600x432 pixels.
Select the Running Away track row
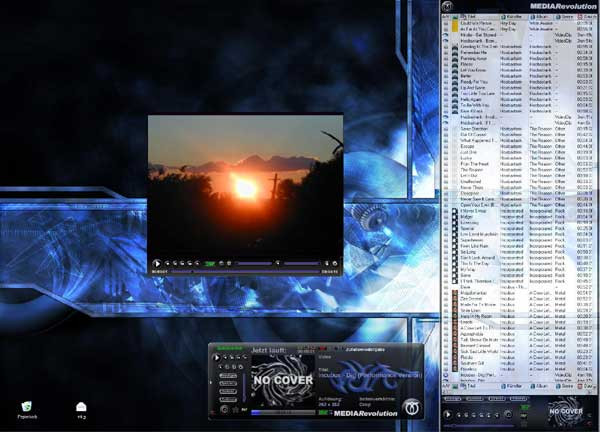tap(518, 58)
